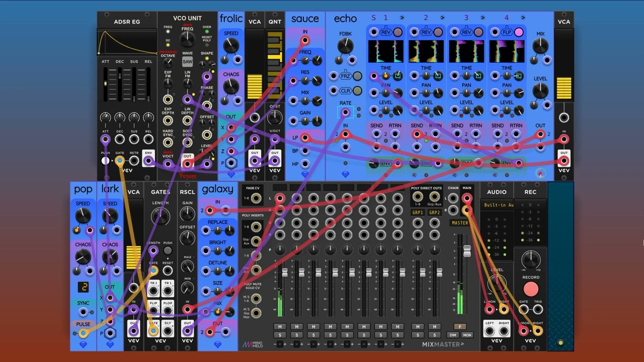Viewport: 644px width, 362px height.
Task: Toggle the master F fade button
Action: (x=460, y=326)
